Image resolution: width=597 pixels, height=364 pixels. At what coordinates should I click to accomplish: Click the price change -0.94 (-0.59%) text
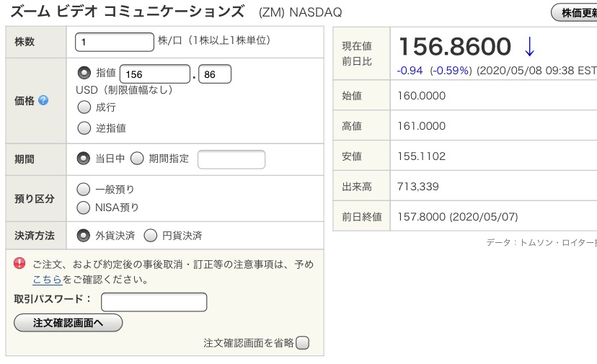point(435,71)
